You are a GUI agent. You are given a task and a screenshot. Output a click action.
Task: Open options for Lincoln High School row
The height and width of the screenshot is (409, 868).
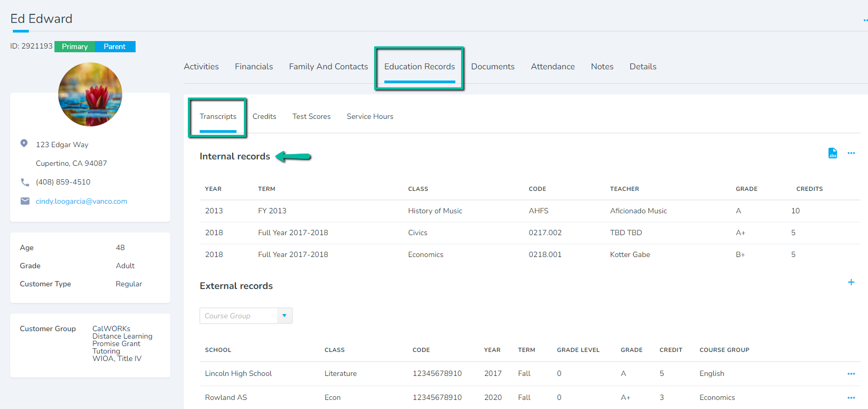pyautogui.click(x=851, y=374)
